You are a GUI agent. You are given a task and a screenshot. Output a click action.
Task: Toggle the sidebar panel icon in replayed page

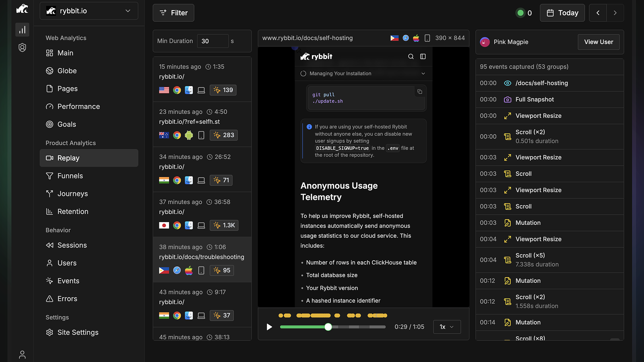pos(423,57)
